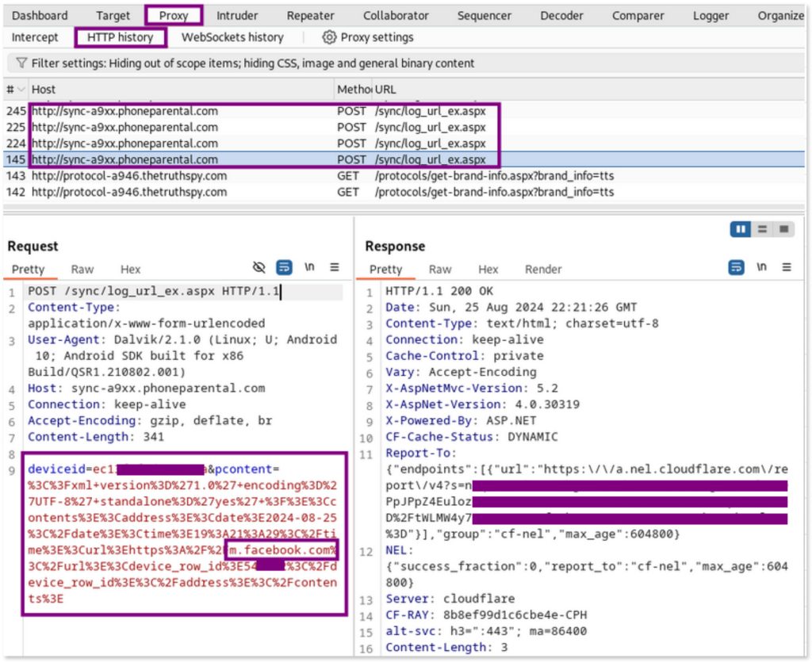Open the Response panel hamburger options menu
The image size is (812, 662).
pyautogui.click(x=787, y=268)
